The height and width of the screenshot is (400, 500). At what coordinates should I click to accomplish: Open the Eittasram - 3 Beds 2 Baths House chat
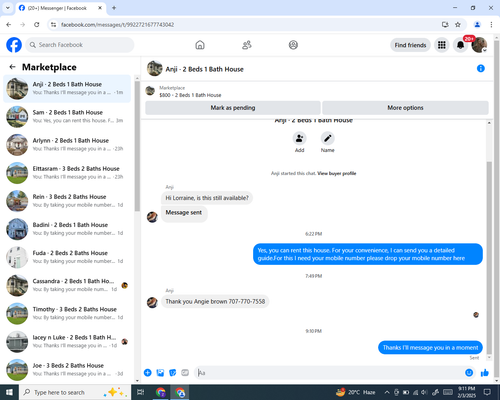tap(67, 173)
